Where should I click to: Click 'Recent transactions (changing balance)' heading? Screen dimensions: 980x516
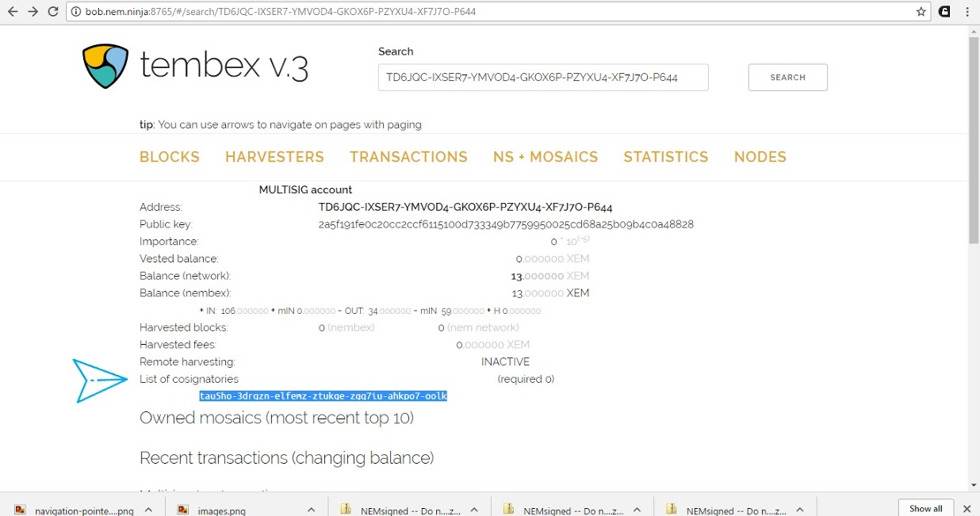(286, 458)
